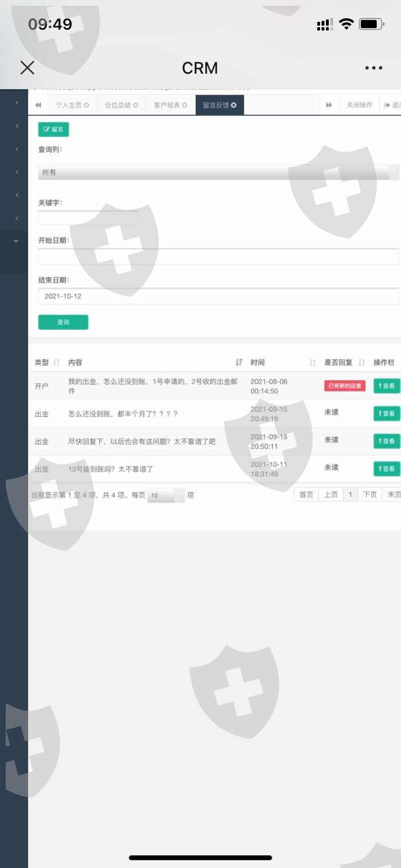Sort table by 是否回复 column arrows
The width and height of the screenshot is (401, 868).
pyautogui.click(x=361, y=363)
